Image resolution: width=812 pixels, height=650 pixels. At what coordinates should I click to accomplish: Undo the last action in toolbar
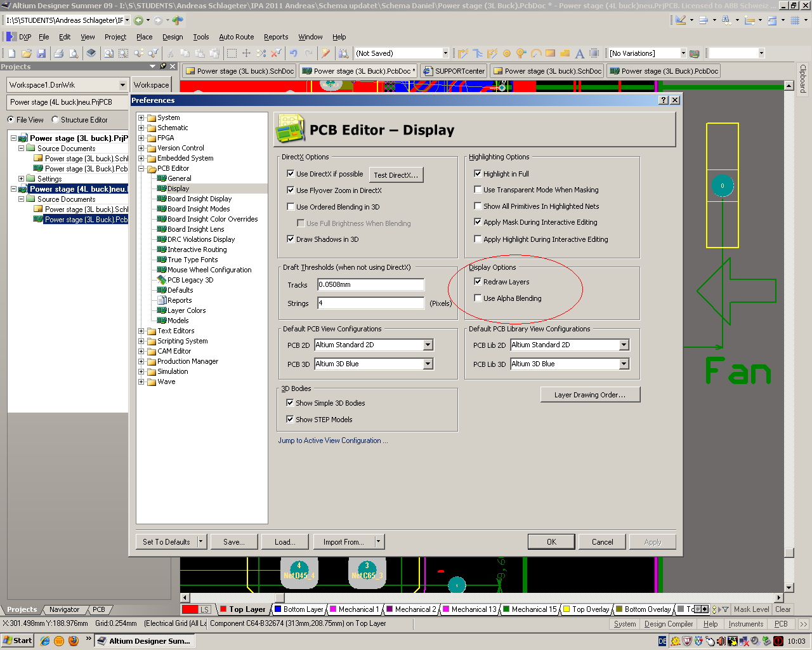coord(293,53)
